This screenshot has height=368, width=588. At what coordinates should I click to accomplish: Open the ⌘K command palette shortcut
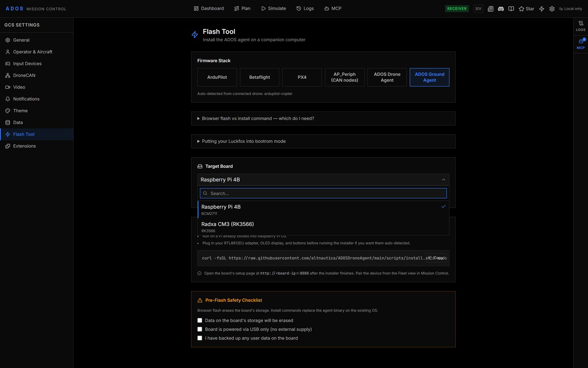pos(478,9)
